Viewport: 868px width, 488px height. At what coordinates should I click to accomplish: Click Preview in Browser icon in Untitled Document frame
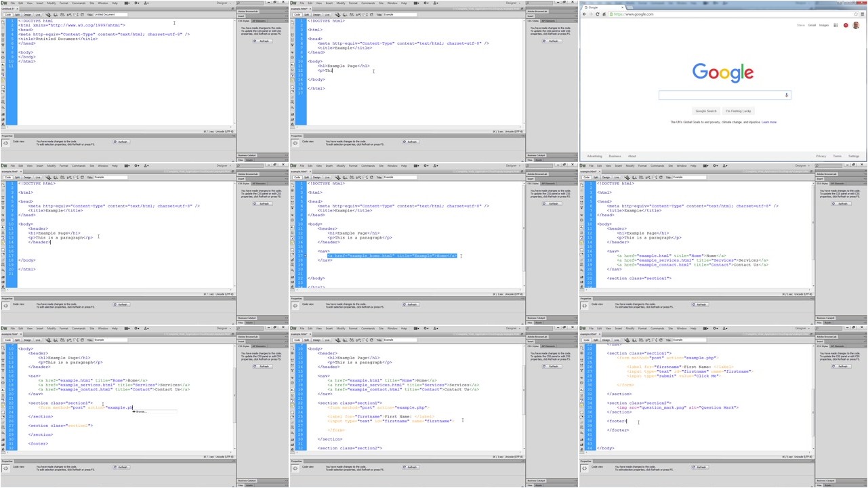pyautogui.click(x=55, y=14)
